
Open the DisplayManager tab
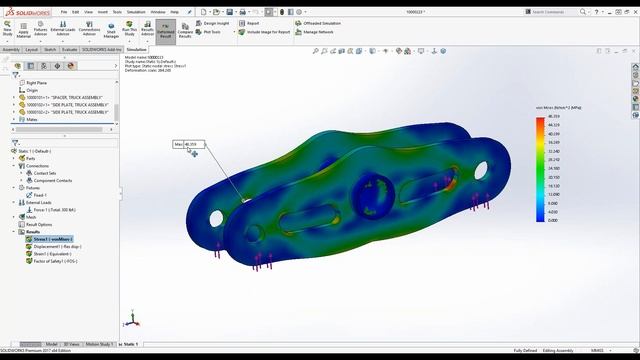click(x=71, y=66)
